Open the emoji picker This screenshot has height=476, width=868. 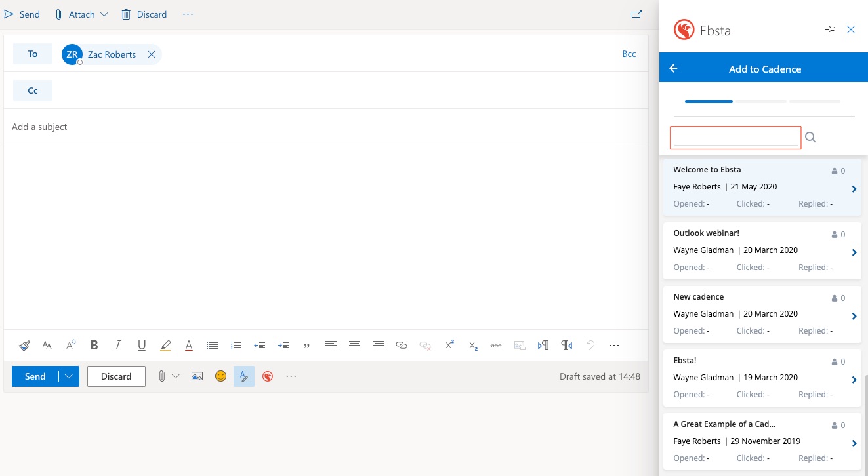pos(221,376)
